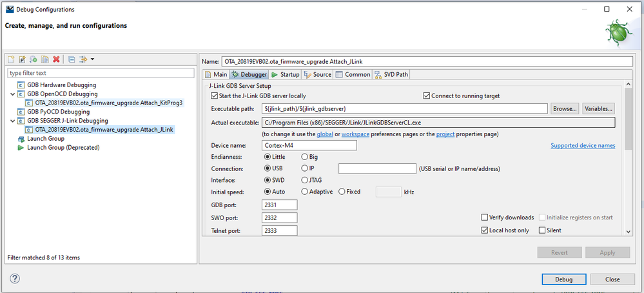Switch to the Main tab

point(215,74)
